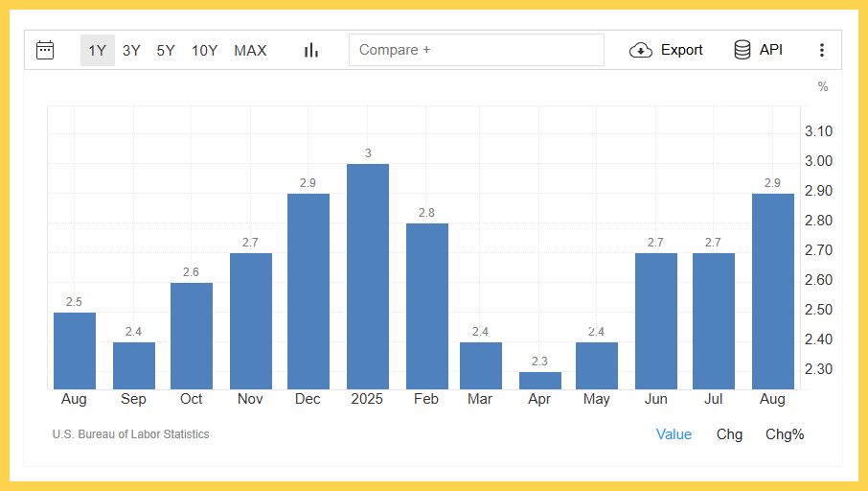Screen dimensions: 868x491
Task: Open the chart type bar icon
Action: (x=311, y=50)
